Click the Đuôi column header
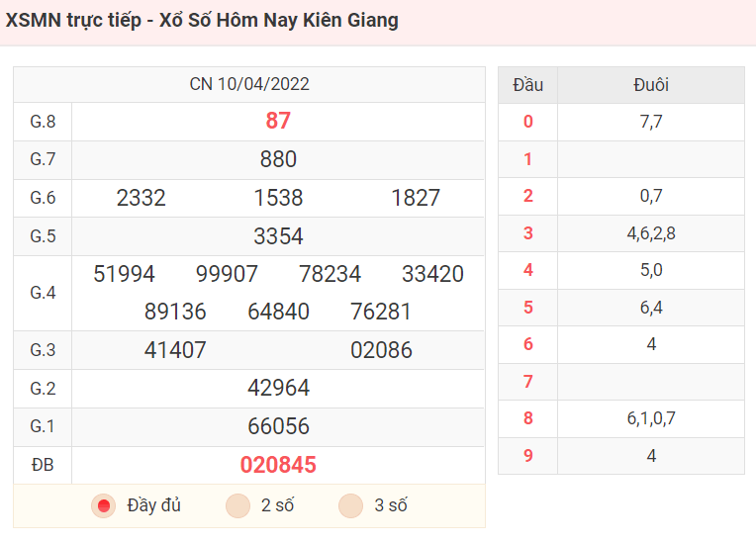The width and height of the screenshot is (756, 543). tap(651, 85)
